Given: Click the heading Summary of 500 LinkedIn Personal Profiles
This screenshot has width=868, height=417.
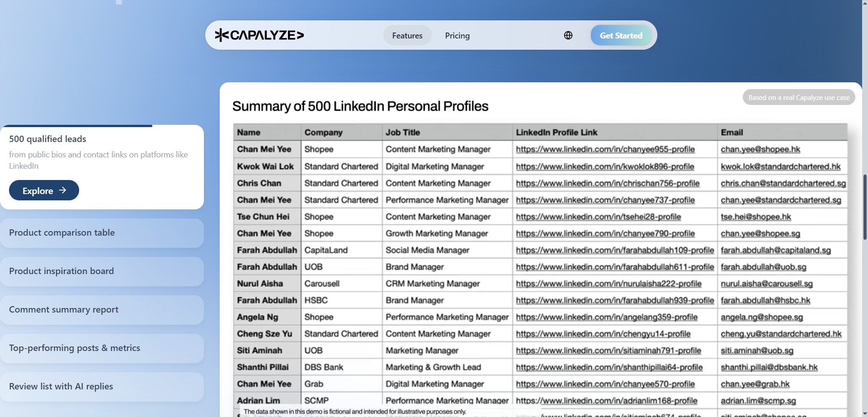Looking at the screenshot, I should click(x=360, y=106).
